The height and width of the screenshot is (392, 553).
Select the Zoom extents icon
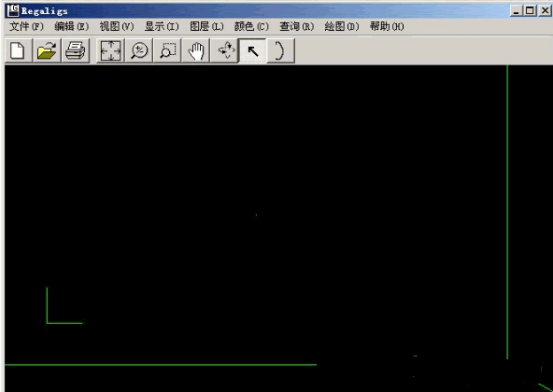(111, 50)
